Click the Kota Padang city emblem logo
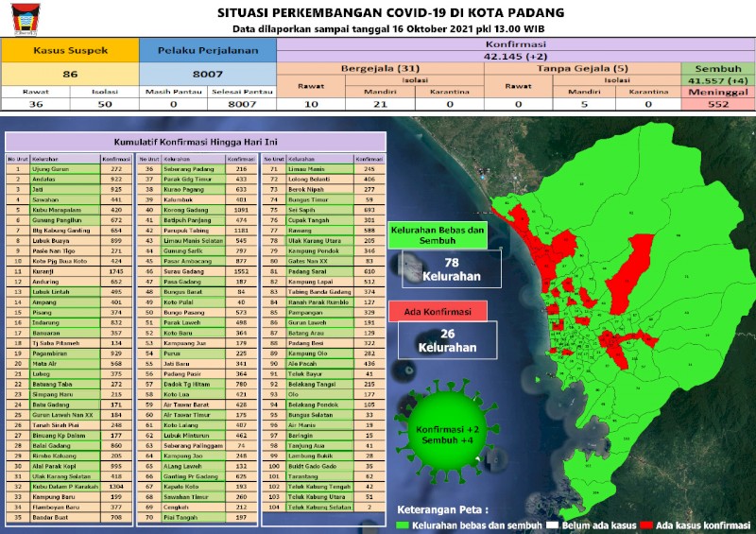 point(26,19)
